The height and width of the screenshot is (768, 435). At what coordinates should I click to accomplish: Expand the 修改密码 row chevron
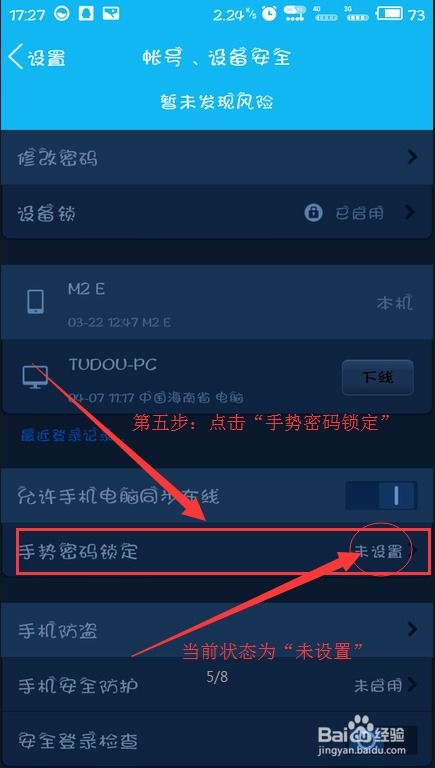pyautogui.click(x=412, y=157)
